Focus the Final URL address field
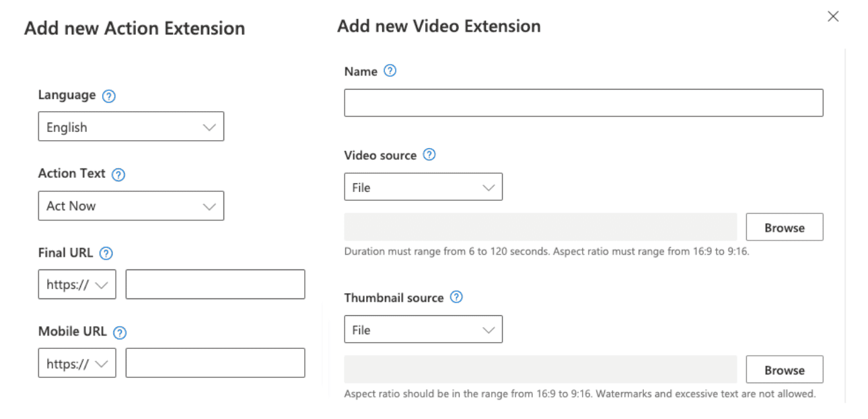The image size is (868, 419). pos(215,284)
